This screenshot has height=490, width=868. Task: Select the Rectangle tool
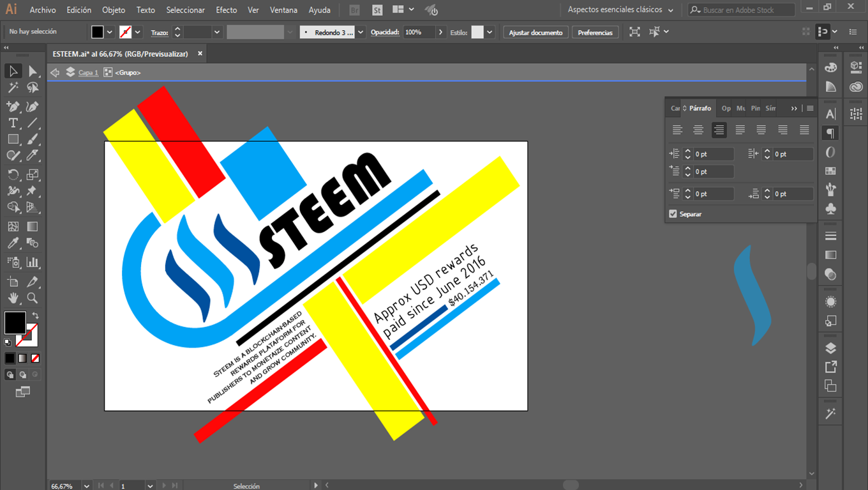pos(13,139)
